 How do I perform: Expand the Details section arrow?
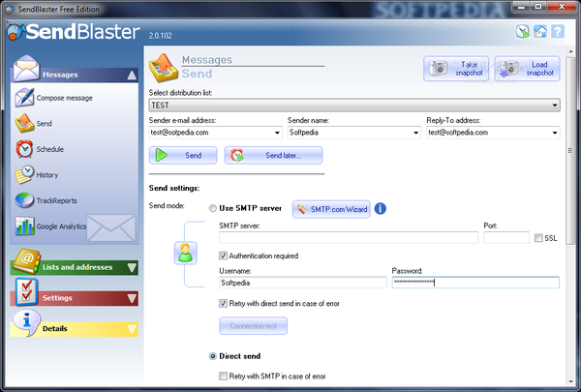point(132,329)
